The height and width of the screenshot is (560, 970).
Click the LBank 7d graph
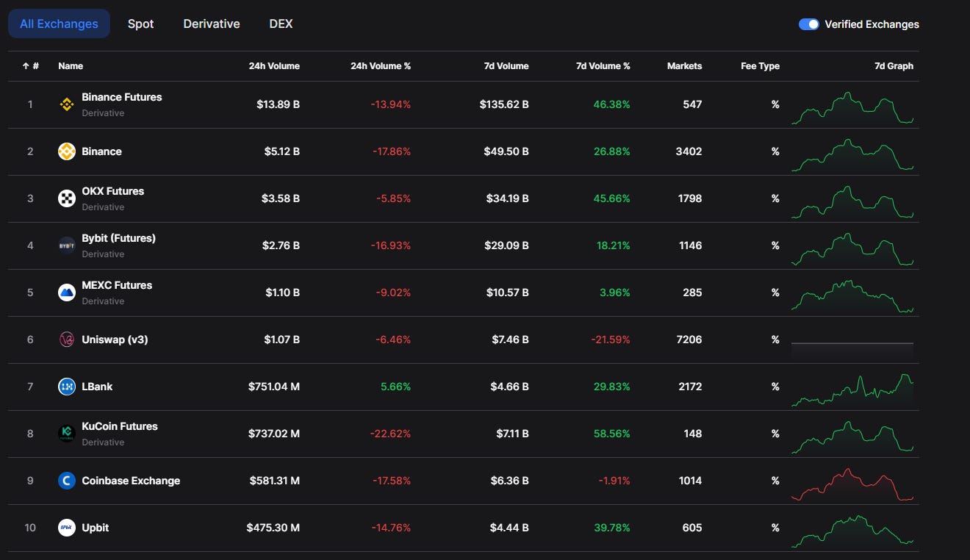(852, 390)
